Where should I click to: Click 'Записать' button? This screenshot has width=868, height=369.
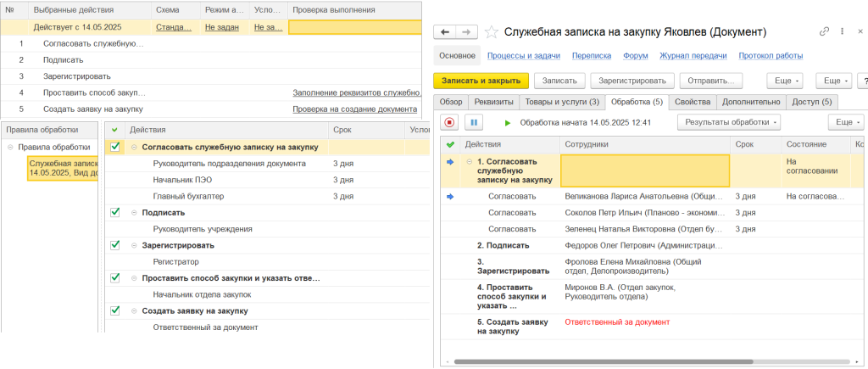[x=559, y=81]
